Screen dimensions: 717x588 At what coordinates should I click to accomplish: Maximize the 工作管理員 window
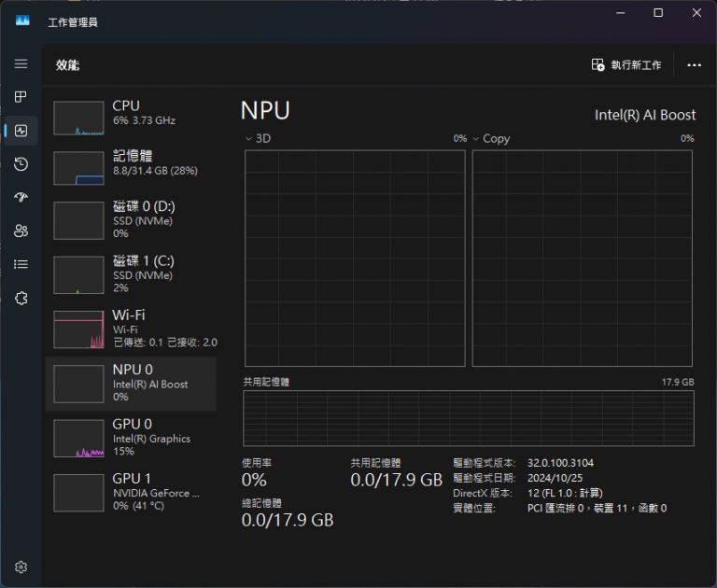(x=658, y=13)
